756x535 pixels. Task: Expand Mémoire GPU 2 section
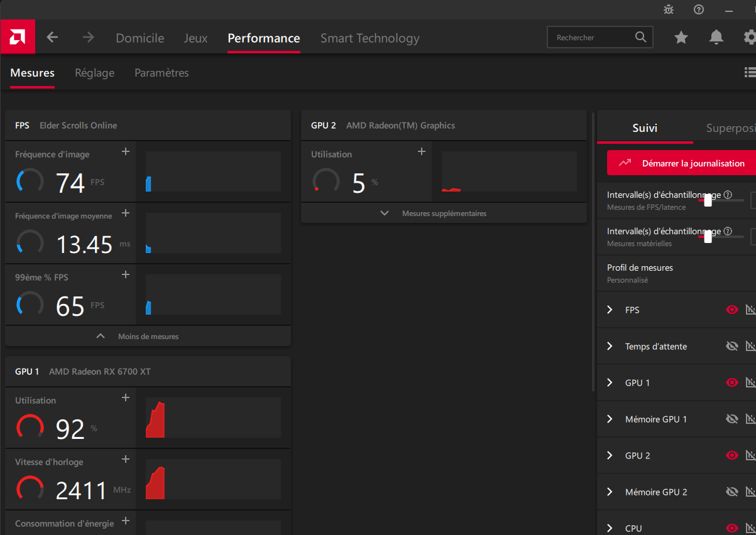610,492
